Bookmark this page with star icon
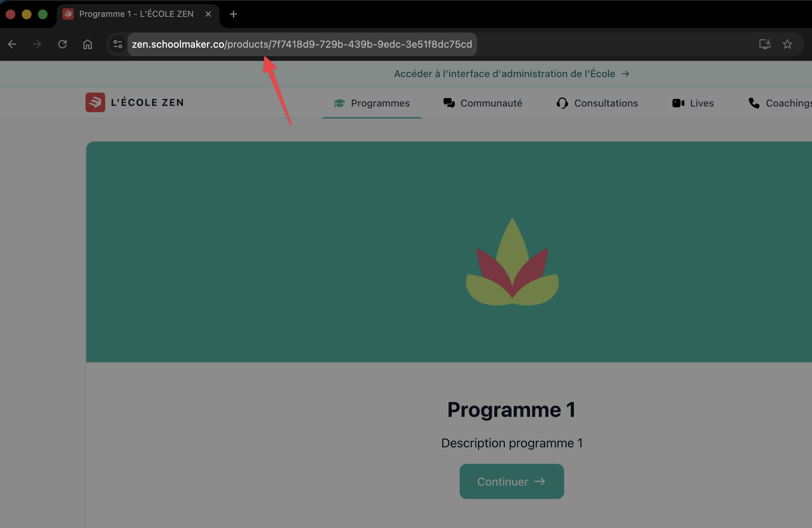The image size is (812, 528). point(787,44)
